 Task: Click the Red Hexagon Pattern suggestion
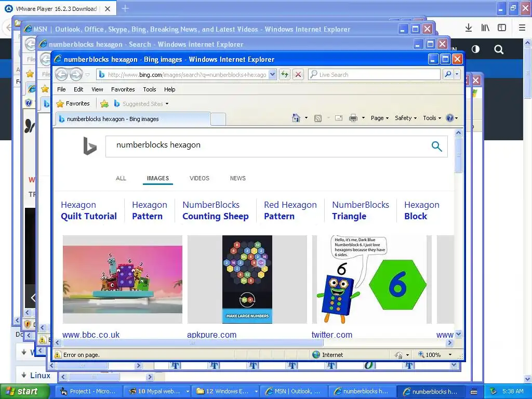[290, 210]
